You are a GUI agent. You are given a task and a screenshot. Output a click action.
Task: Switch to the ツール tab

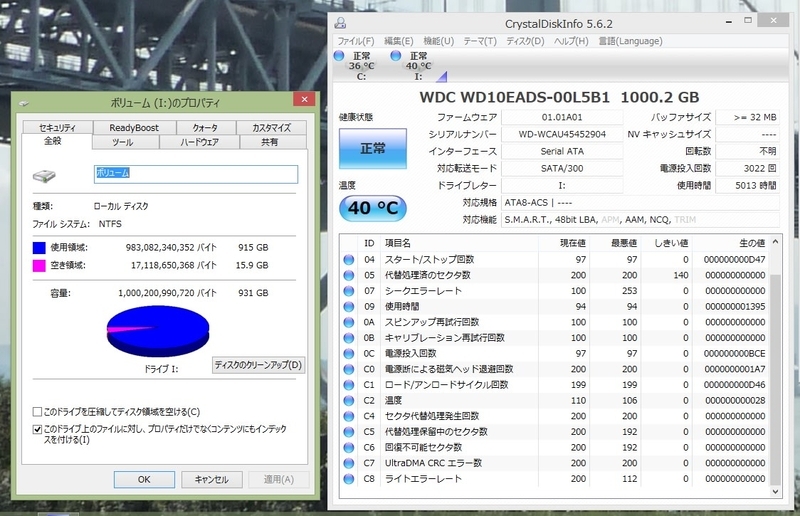point(123,142)
